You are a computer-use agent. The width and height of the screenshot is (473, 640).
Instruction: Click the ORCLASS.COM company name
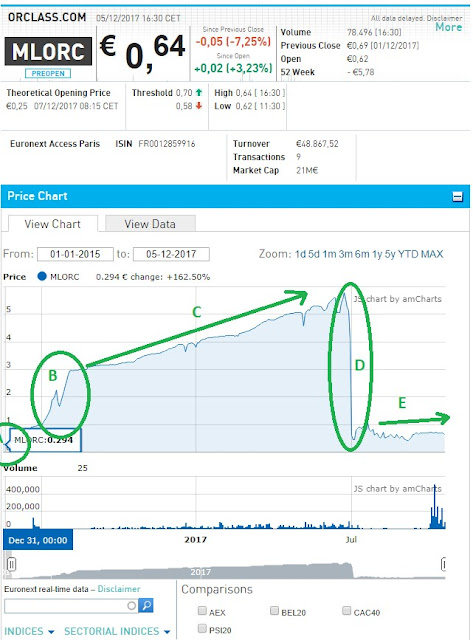click(47, 17)
